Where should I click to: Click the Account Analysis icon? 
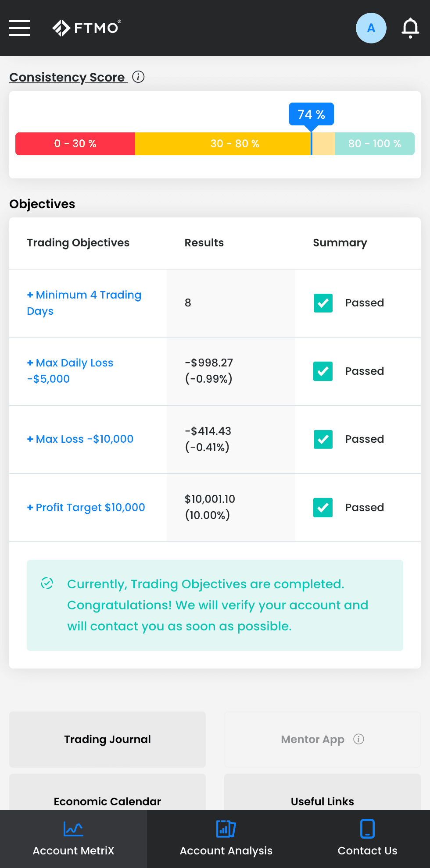(226, 829)
